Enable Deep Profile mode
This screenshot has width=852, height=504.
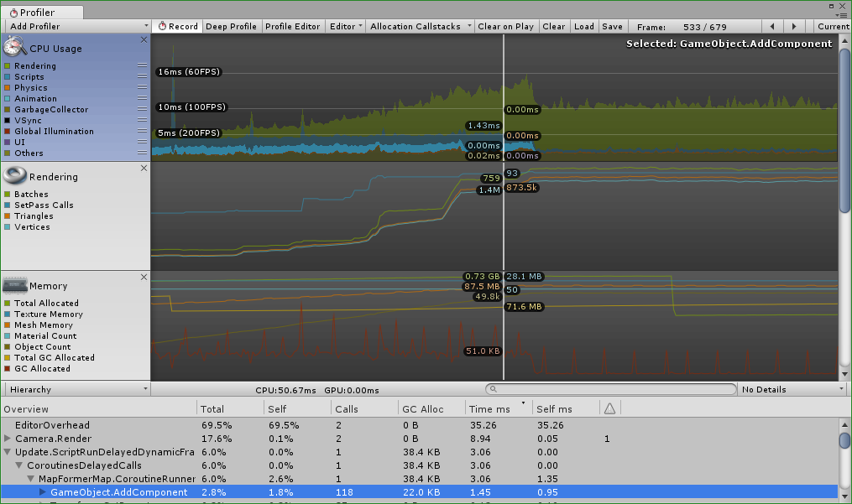click(x=231, y=26)
